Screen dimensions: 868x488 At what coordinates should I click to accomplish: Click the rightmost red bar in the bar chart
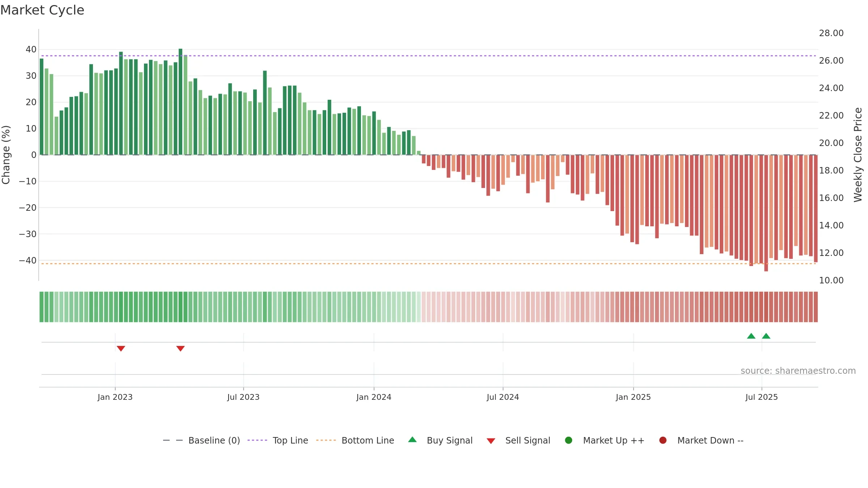tap(816, 209)
